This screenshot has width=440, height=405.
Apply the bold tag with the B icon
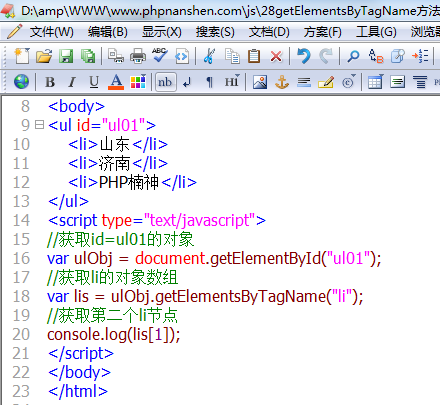50,82
